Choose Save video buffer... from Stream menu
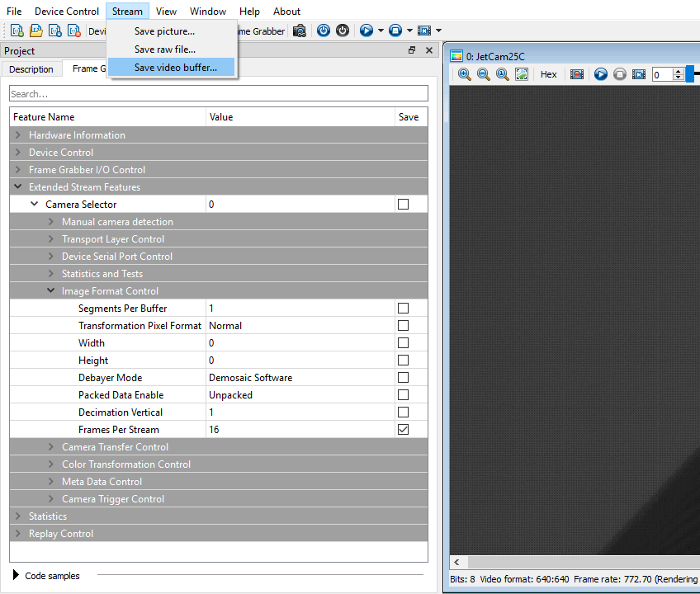The image size is (700, 594). 172,68
